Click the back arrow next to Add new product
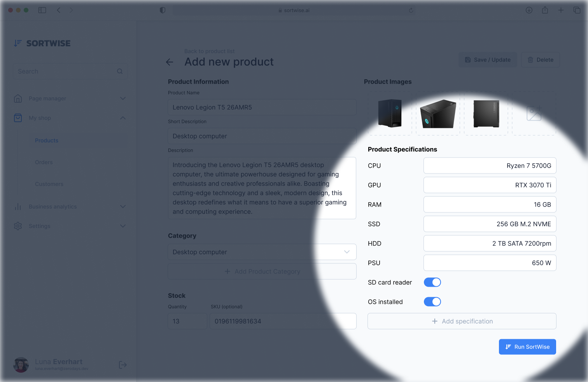Screen dimensions: 588x382 [x=170, y=62]
